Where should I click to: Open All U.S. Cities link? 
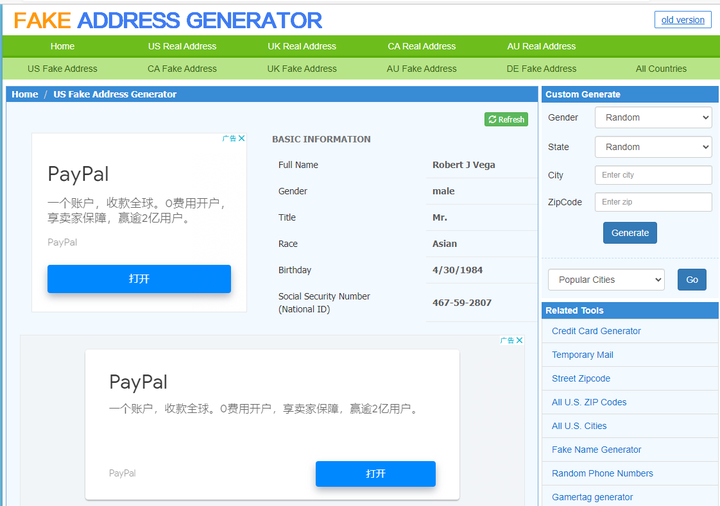coord(579,426)
